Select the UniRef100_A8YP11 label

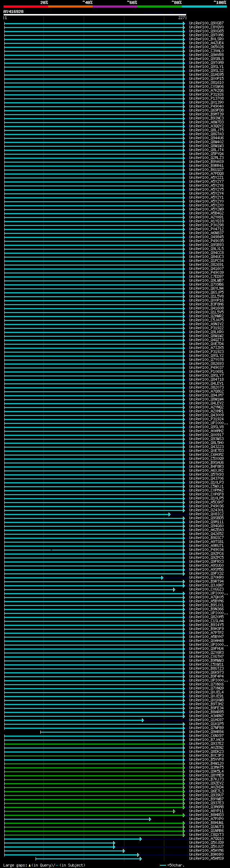(x=206, y=811)
